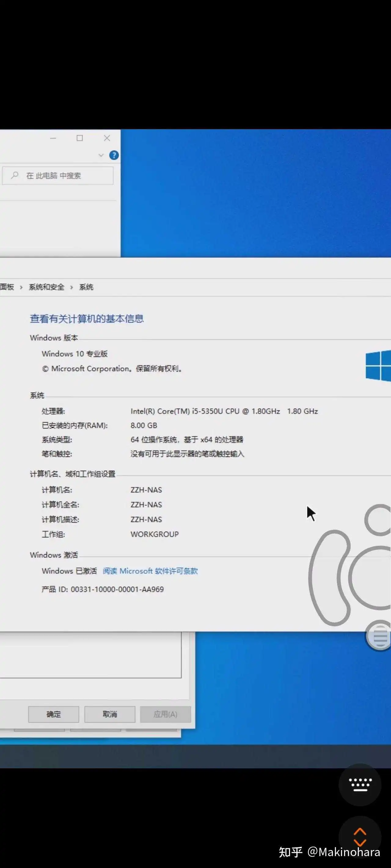391x868 pixels.
Task: Select the product ID '00331-10000-00001-AA969'
Action: click(117, 589)
